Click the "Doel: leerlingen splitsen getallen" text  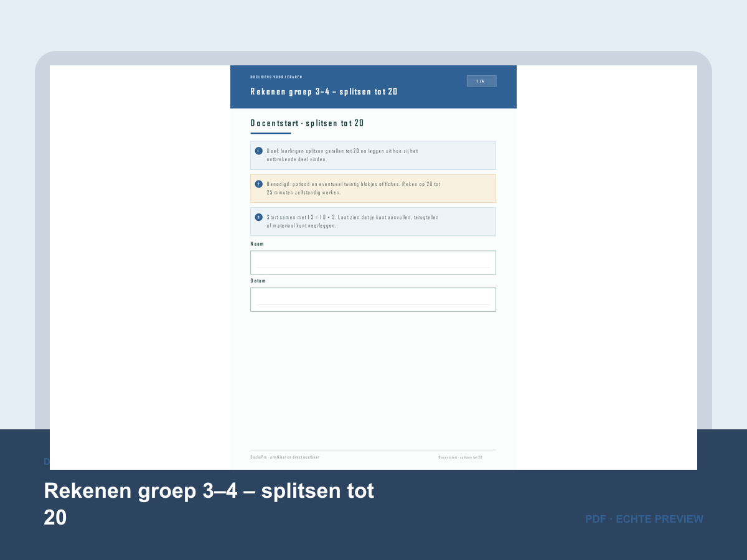pyautogui.click(x=342, y=155)
